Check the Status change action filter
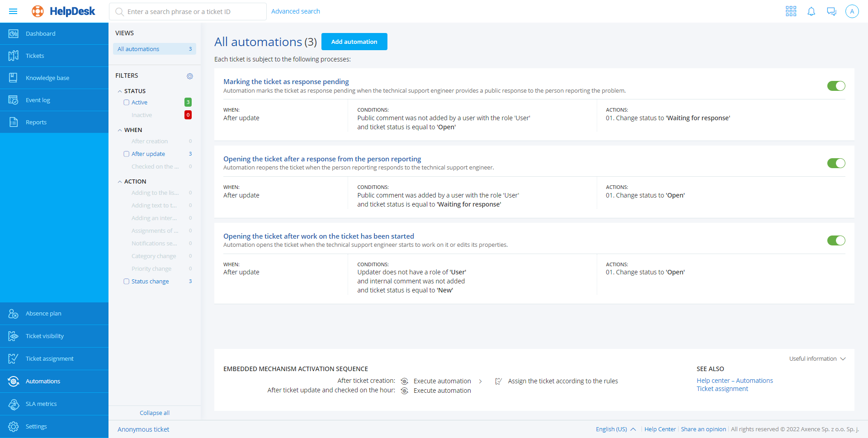Screen dimensions: 868x438 pyautogui.click(x=127, y=282)
